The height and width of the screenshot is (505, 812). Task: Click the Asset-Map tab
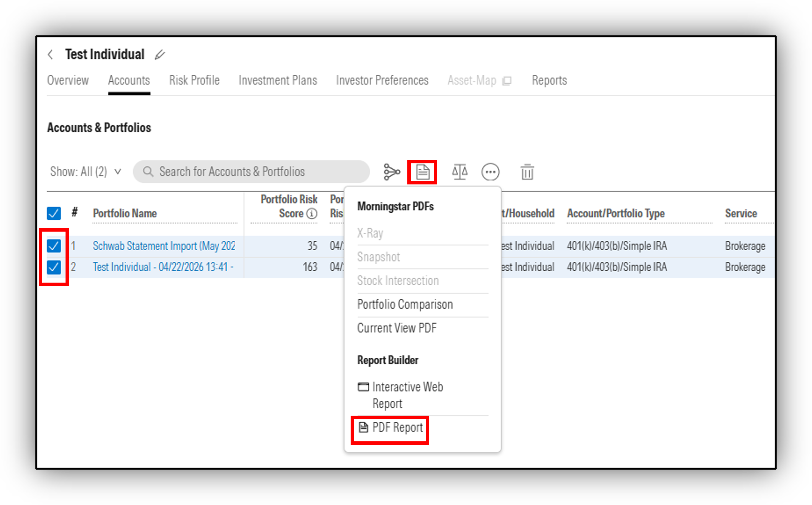pos(472,80)
